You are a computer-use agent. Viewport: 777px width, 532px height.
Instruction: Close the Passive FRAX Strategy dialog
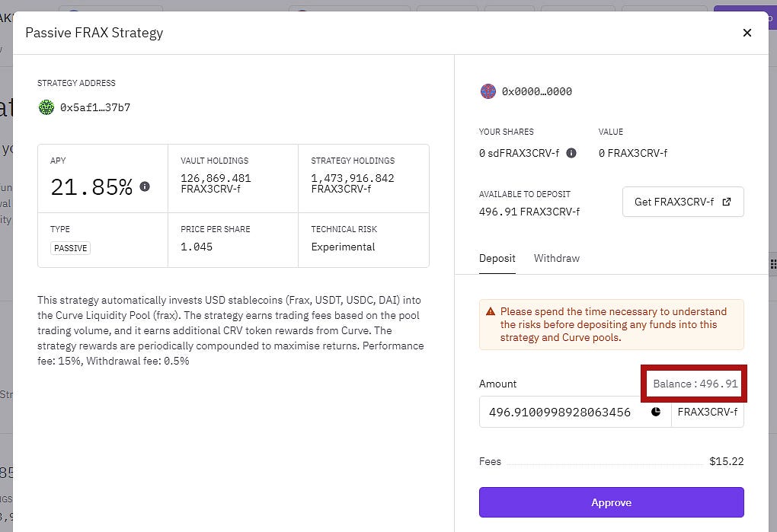747,33
